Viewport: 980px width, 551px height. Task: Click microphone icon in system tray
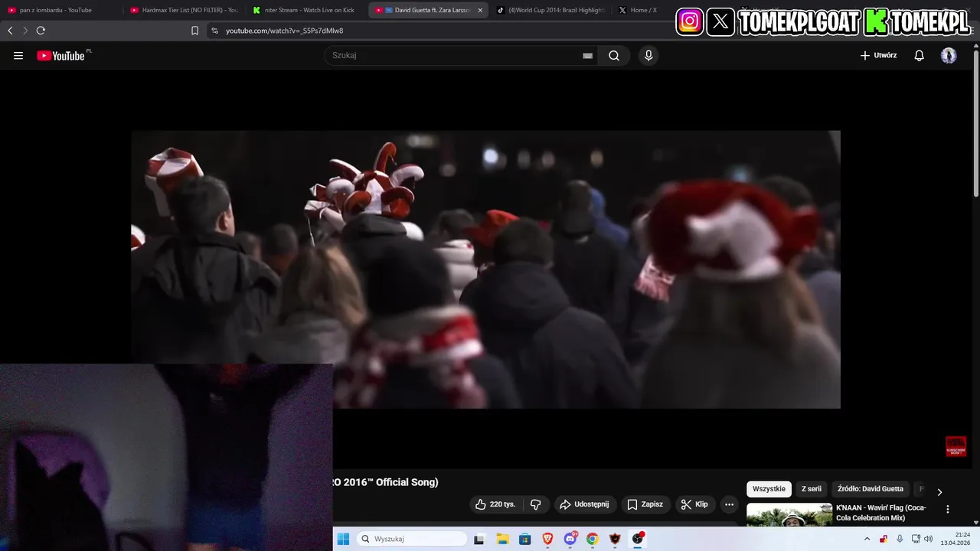pos(900,539)
